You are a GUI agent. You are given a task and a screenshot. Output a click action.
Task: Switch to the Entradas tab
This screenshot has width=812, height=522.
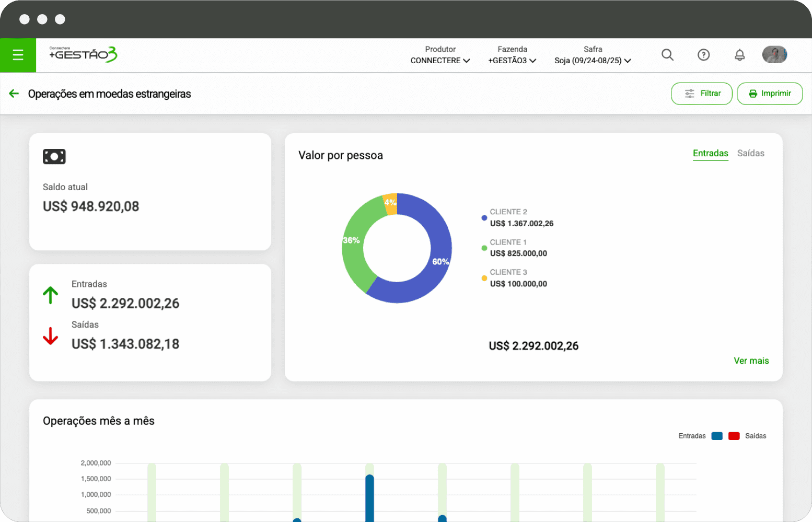tap(710, 153)
